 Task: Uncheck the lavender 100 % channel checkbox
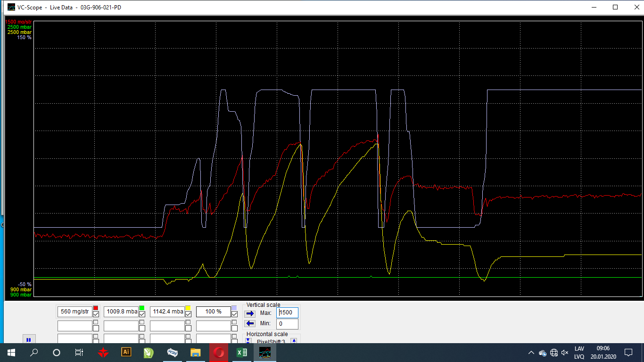click(234, 314)
